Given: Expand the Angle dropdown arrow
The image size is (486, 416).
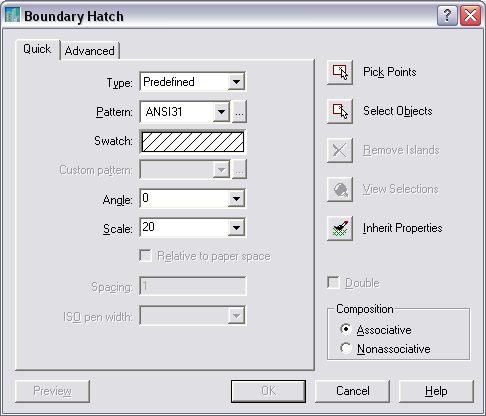Looking at the screenshot, I should (236, 199).
